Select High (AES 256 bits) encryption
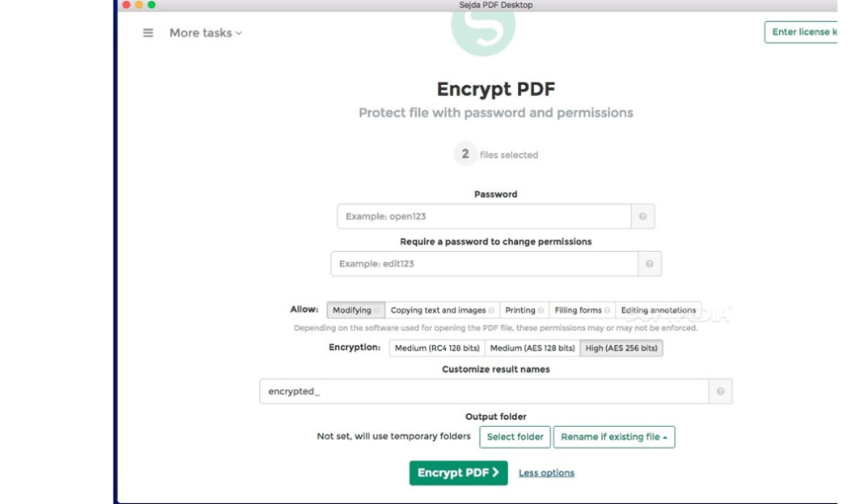The width and height of the screenshot is (868, 504). (621, 348)
